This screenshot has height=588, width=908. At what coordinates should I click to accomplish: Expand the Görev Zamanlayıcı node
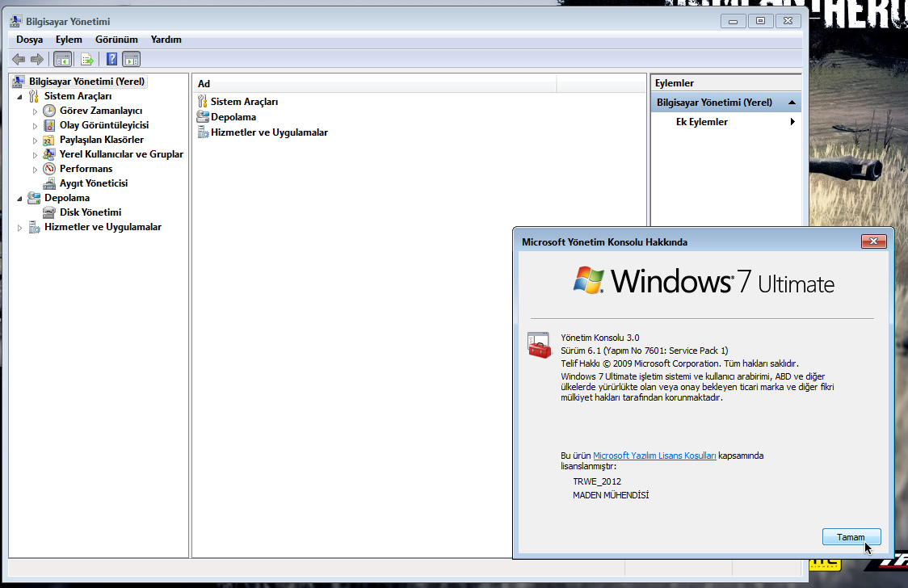[x=35, y=111]
